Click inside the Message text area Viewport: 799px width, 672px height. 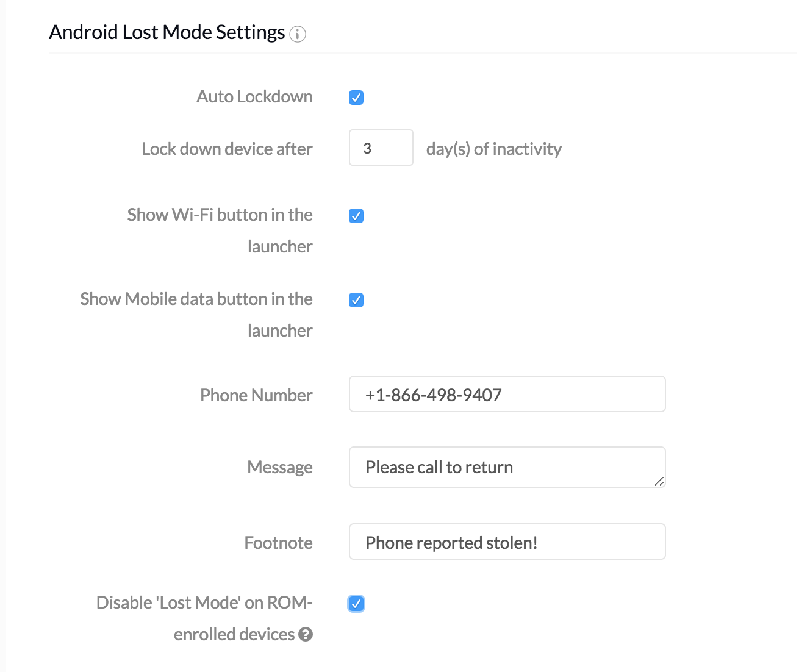click(x=507, y=467)
